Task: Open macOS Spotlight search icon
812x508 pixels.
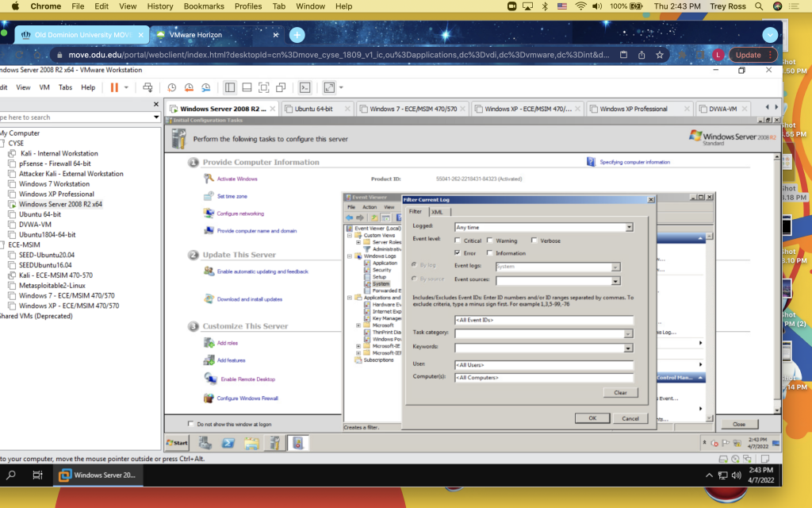Action: (x=759, y=6)
